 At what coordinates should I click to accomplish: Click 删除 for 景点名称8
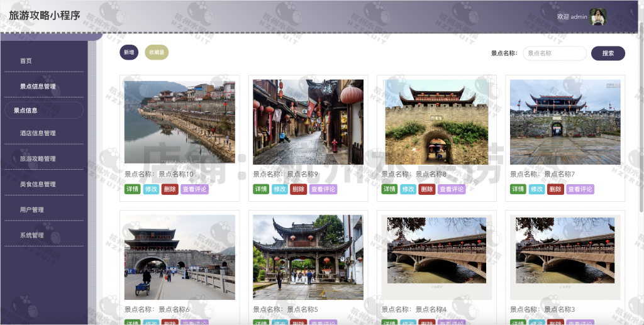[427, 189]
